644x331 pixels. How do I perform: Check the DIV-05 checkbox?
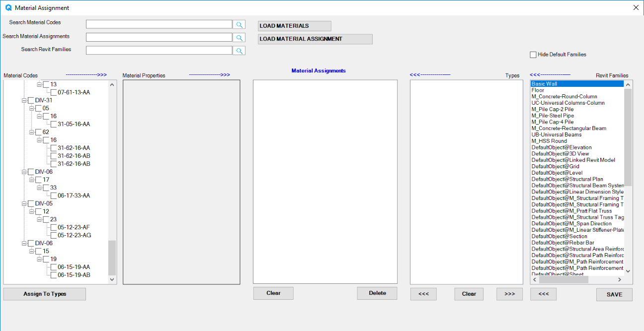coord(31,203)
